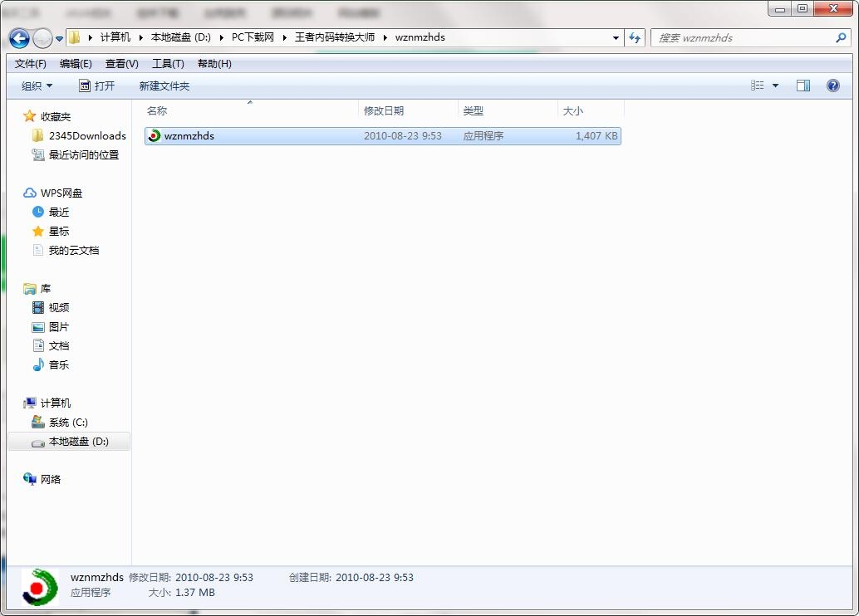Screen dimensions: 859x616
Task: Expand the arrow after 计算机 in breadcrumb
Action: [x=140, y=37]
